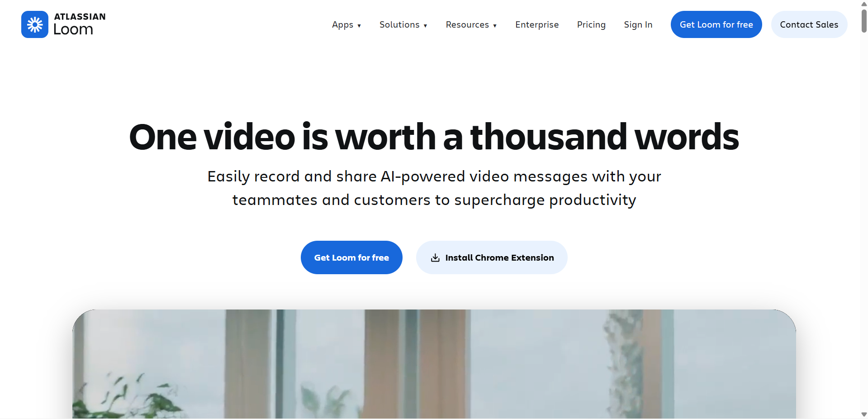Click the download icon on Install Chrome Extension

coord(435,258)
